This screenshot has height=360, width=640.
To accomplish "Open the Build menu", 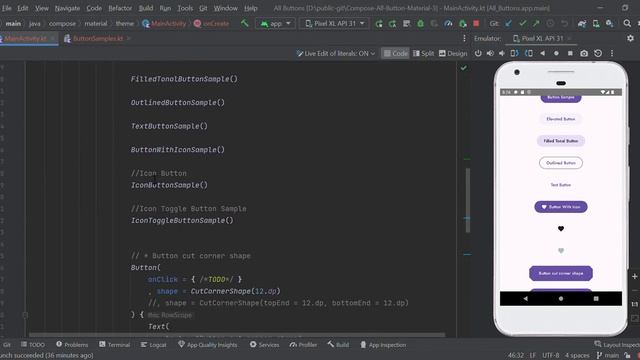I will point(146,8).
